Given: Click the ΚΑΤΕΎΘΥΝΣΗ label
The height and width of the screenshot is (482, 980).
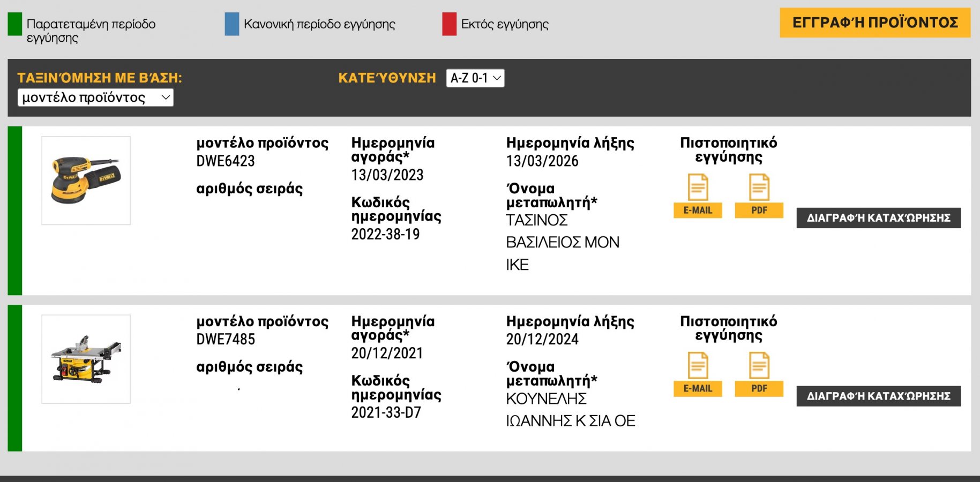Looking at the screenshot, I should [387, 78].
